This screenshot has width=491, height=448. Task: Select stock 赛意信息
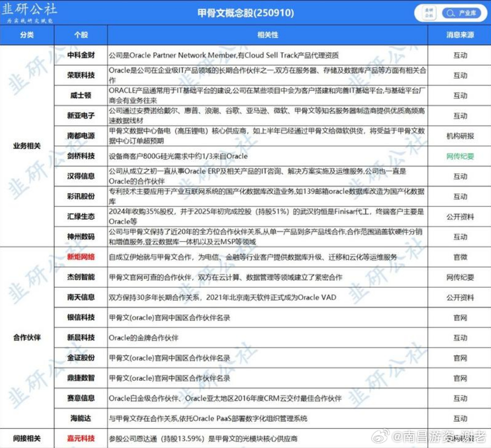81,398
